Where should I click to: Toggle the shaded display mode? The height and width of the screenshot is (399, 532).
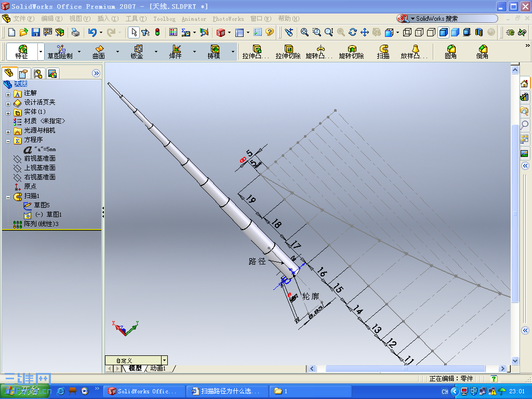point(455,31)
